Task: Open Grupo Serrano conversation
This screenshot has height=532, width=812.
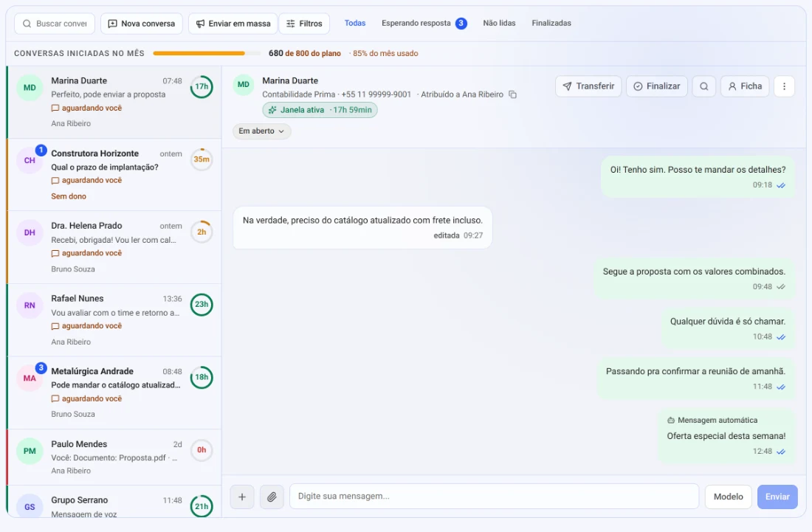Action: coord(114,502)
